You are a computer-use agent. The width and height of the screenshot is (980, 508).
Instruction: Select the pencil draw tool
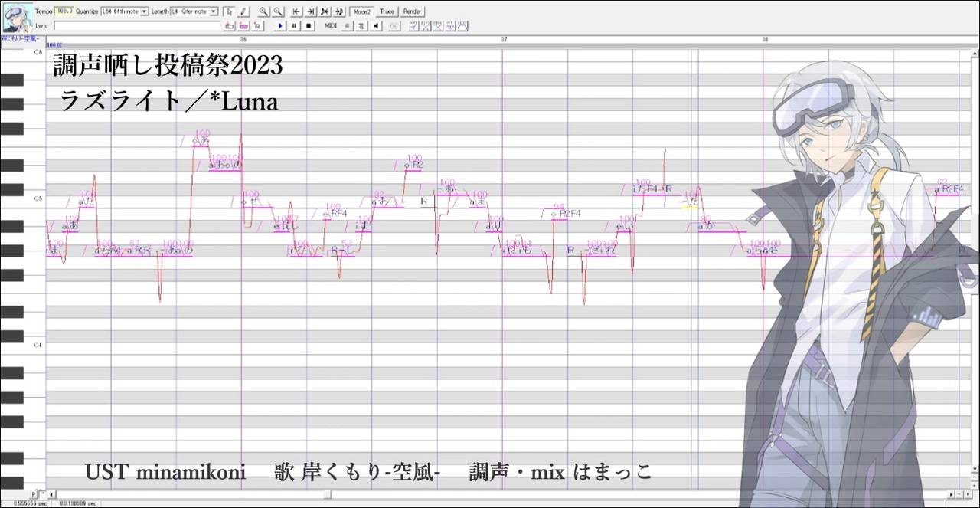(243, 11)
